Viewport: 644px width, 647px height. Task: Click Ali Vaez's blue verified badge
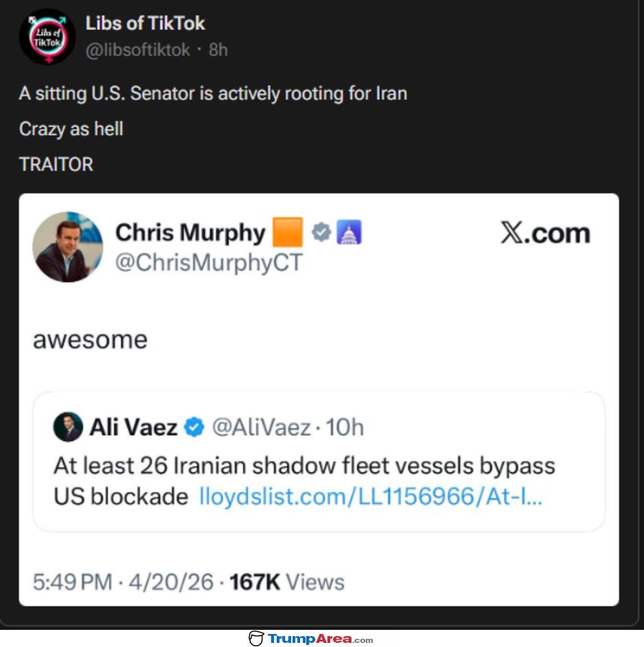point(195,428)
